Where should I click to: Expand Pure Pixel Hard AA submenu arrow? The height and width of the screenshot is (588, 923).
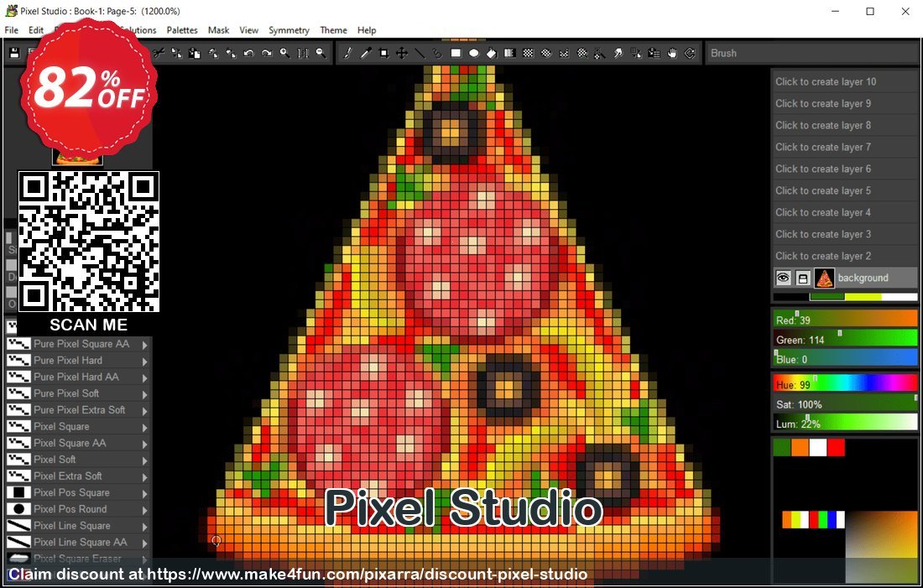pyautogui.click(x=145, y=377)
